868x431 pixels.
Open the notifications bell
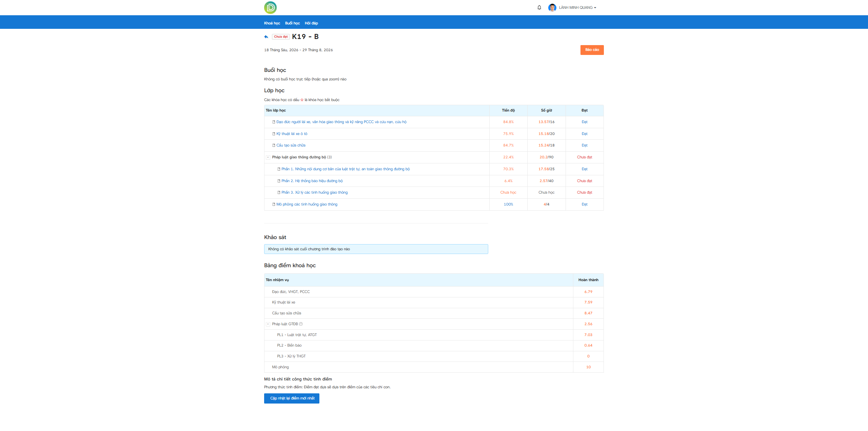click(539, 7)
